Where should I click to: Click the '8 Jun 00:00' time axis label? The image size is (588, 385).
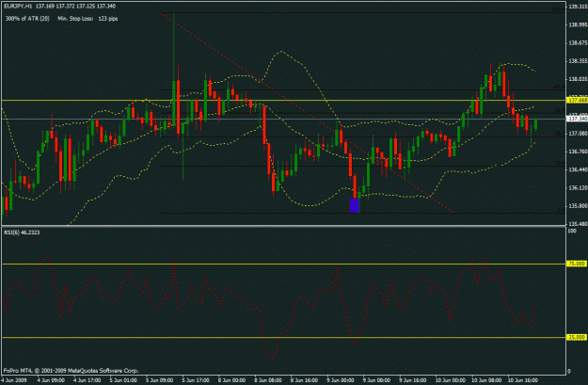click(231, 380)
